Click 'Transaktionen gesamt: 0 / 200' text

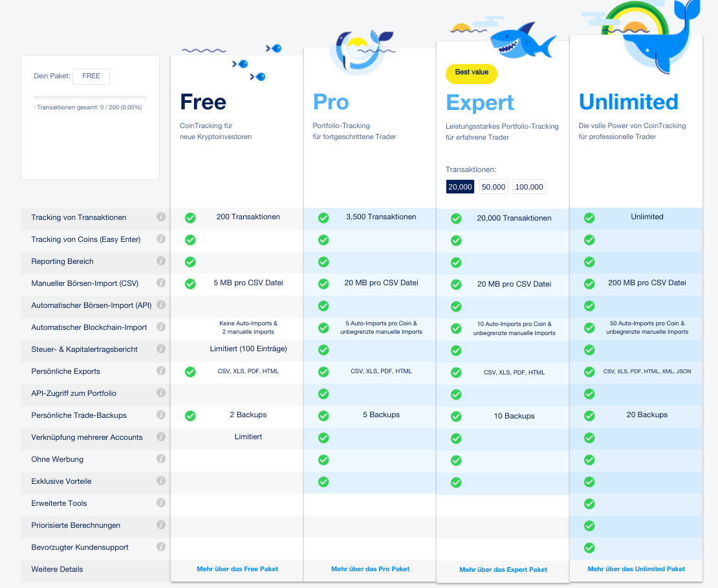[89, 107]
